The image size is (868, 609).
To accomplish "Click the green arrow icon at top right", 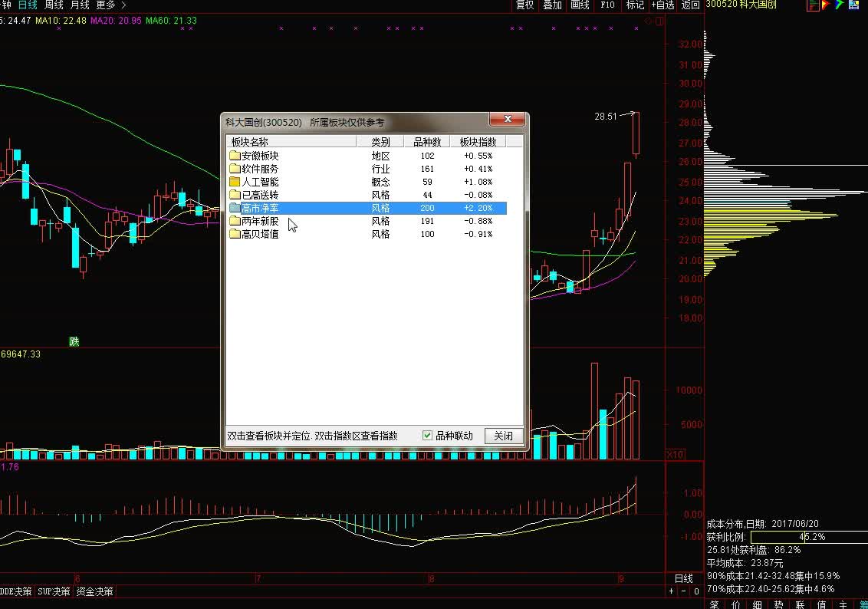I will click(x=839, y=5).
